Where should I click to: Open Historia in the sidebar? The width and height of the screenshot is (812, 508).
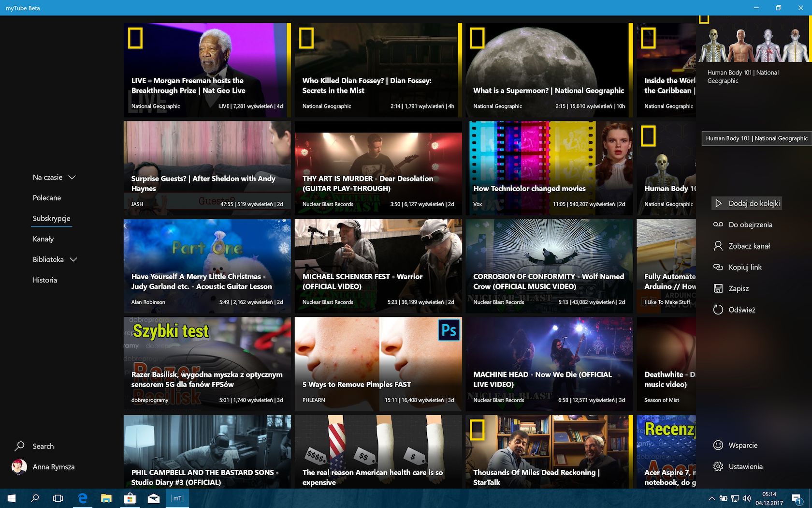[45, 280]
